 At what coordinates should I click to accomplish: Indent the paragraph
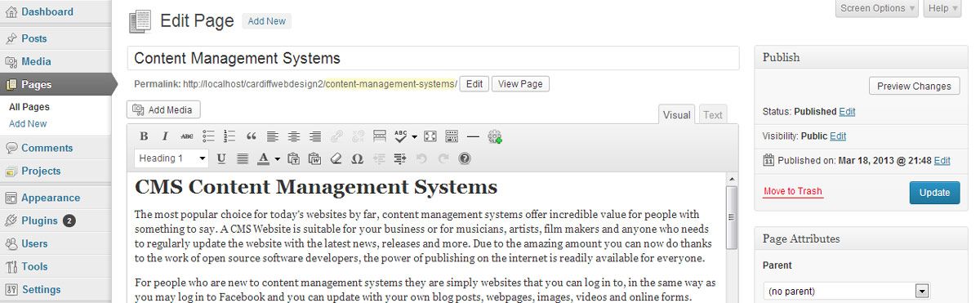400,158
